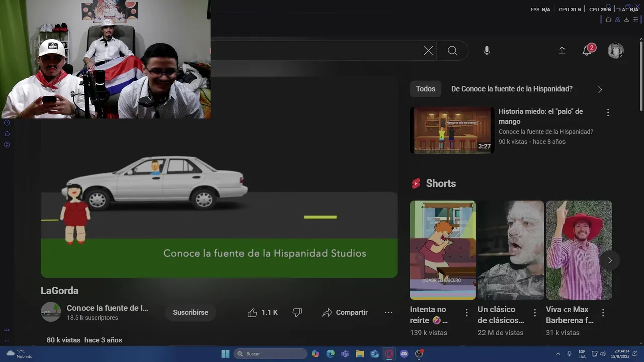Open the YouTube upload/create icon
The height and width of the screenshot is (362, 644).
562,51
